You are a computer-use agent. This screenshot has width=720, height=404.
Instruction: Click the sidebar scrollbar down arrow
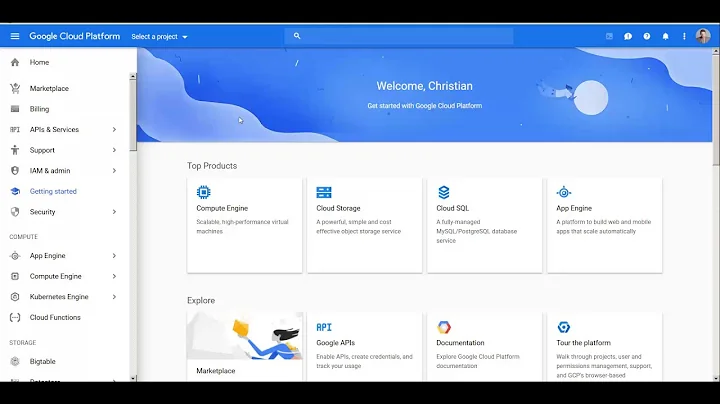click(x=133, y=378)
